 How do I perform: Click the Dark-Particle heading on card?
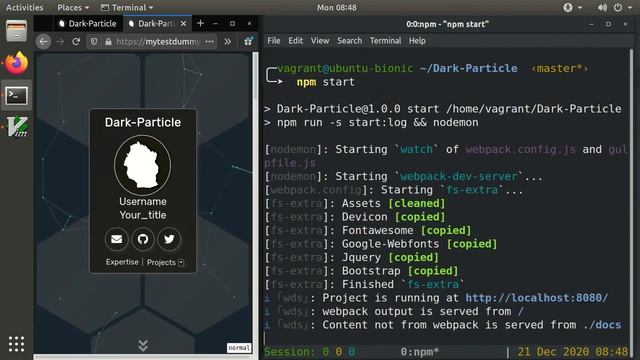[x=142, y=122]
